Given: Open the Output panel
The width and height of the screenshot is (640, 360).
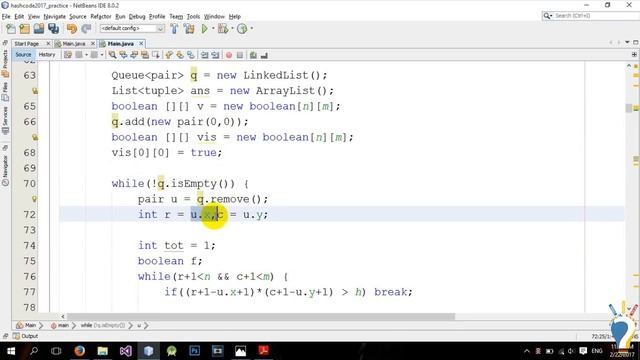Looking at the screenshot, I should 25,336.
